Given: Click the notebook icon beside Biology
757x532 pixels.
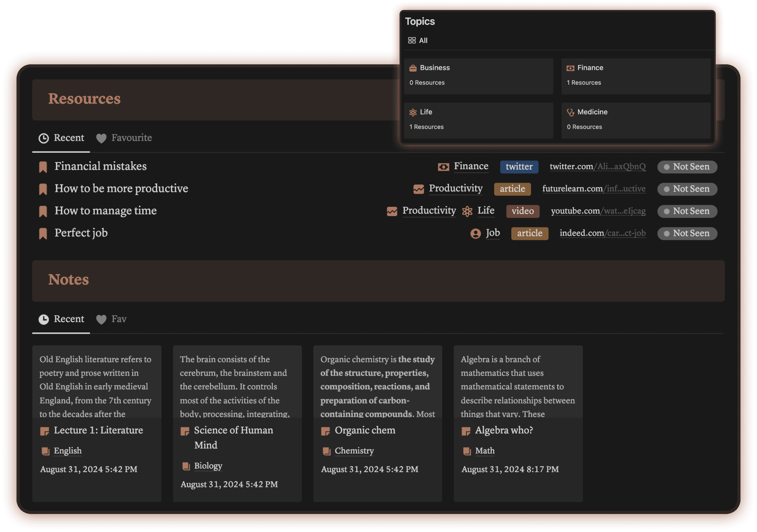Looking at the screenshot, I should pyautogui.click(x=186, y=466).
